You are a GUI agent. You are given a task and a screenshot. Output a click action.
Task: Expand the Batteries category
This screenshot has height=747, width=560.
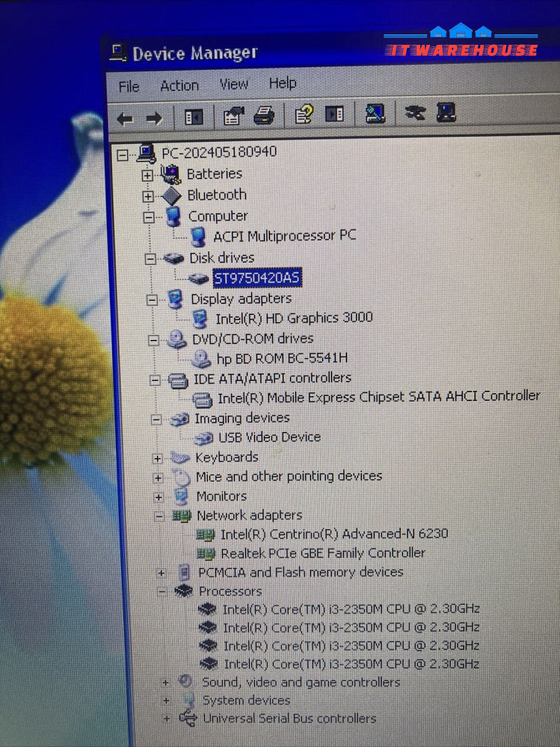pos(148,175)
